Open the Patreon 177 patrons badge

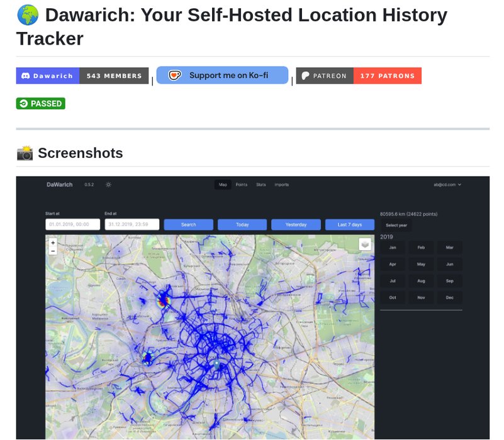tap(359, 76)
